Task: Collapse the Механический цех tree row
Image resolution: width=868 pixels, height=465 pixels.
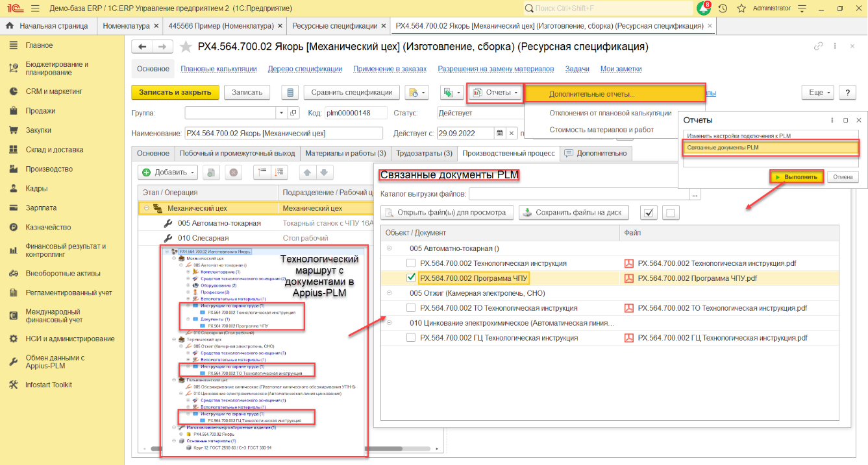Action: [x=147, y=208]
